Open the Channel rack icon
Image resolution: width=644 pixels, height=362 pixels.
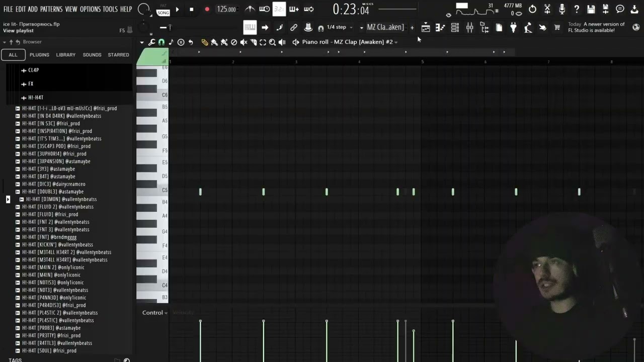[455, 28]
